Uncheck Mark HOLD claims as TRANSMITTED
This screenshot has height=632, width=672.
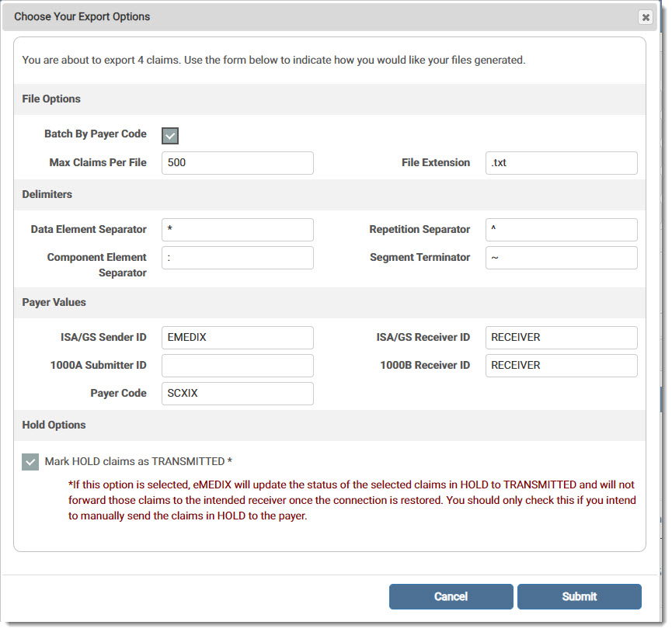30,462
